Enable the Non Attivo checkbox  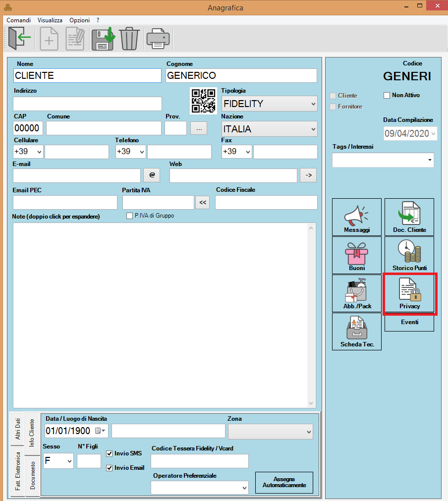387,95
